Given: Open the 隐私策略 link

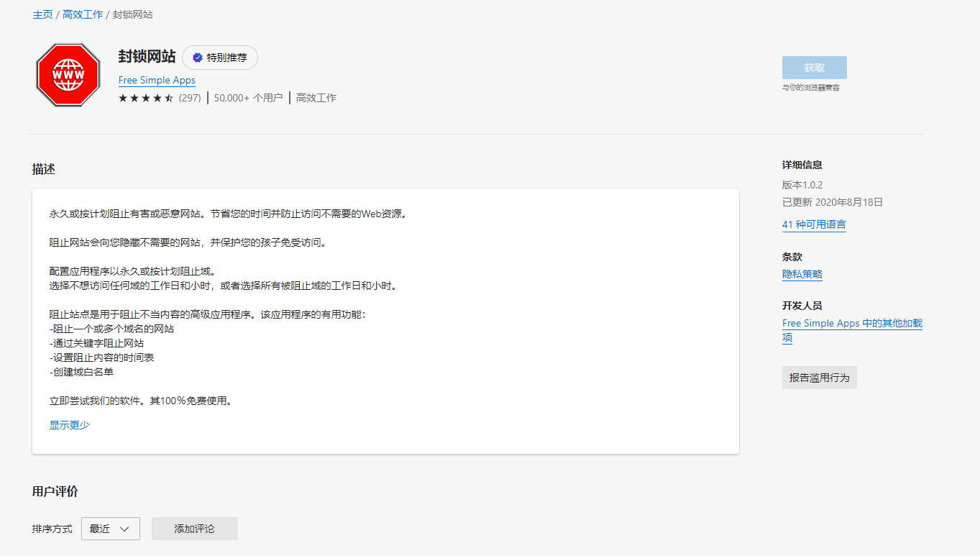Looking at the screenshot, I should click(x=802, y=274).
